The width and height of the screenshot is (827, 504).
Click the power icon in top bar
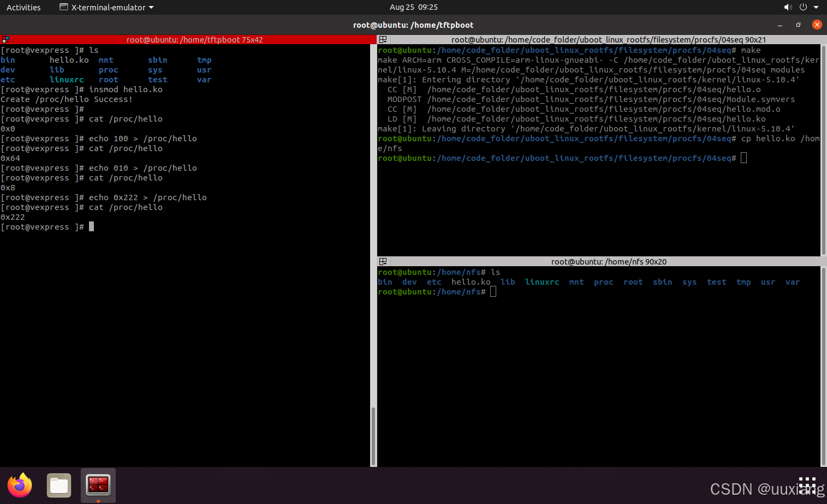(x=803, y=7)
